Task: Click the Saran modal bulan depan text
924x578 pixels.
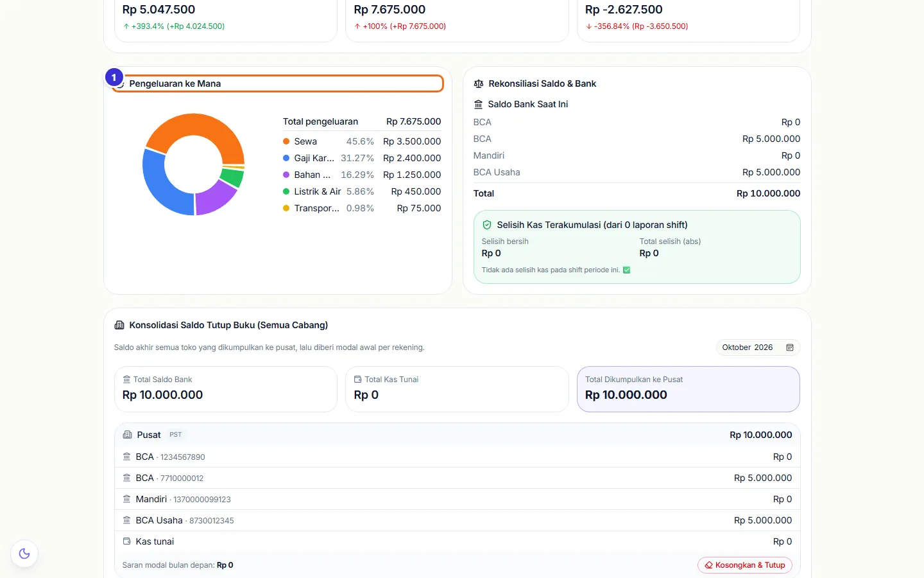Action: [178, 565]
